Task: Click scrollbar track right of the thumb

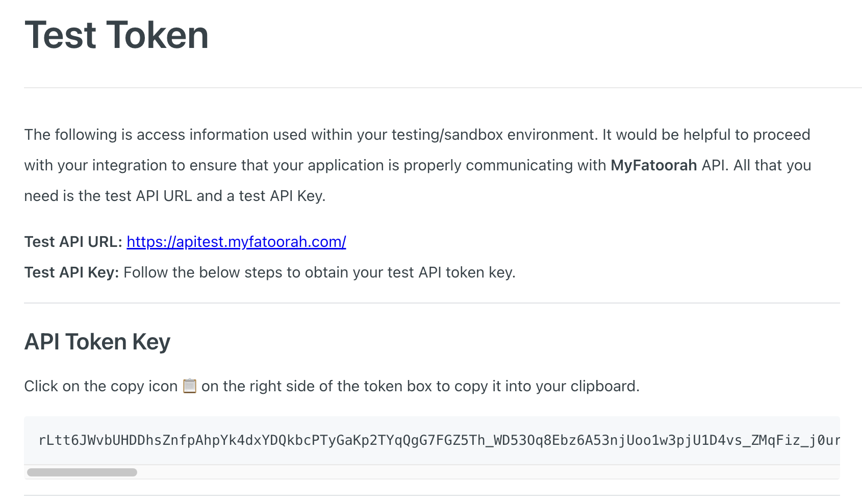Action: (459, 472)
